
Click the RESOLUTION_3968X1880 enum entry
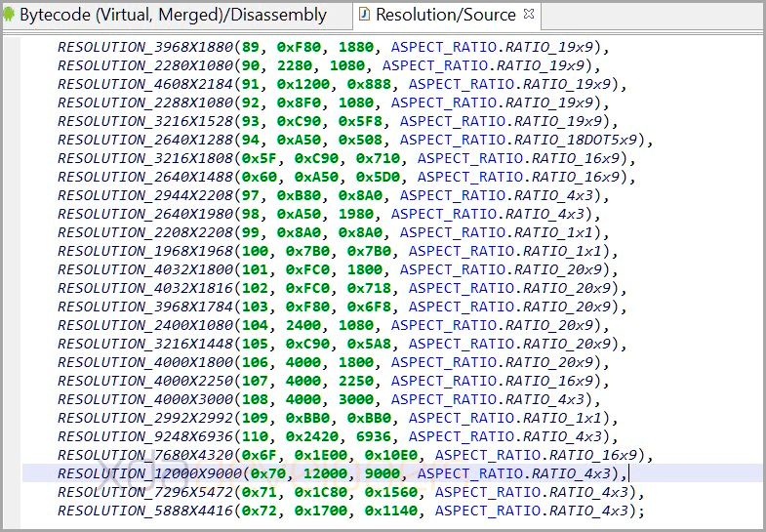tap(145, 47)
